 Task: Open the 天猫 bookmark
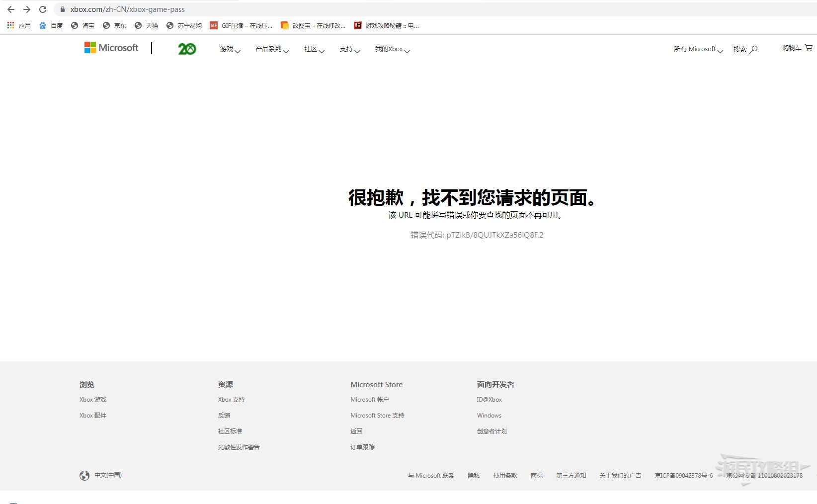[146, 25]
